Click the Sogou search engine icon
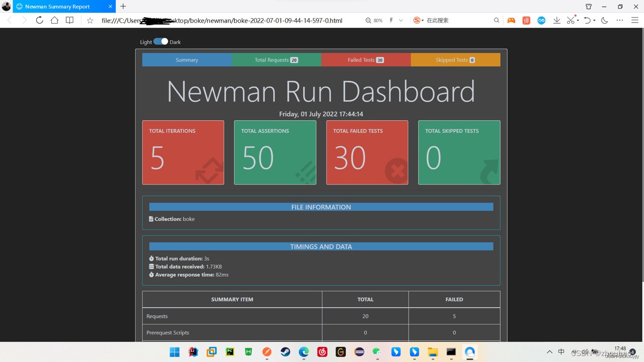This screenshot has height=362, width=644. point(417,20)
